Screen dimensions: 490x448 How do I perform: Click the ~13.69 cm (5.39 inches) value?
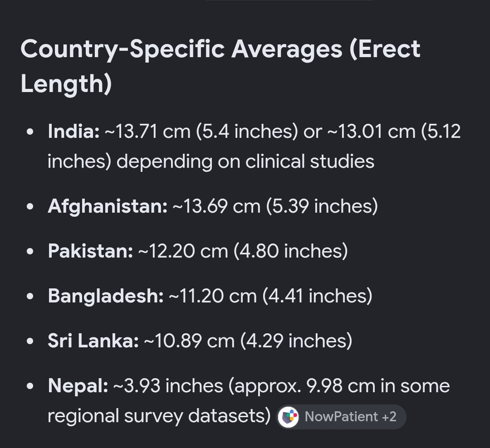click(x=275, y=206)
